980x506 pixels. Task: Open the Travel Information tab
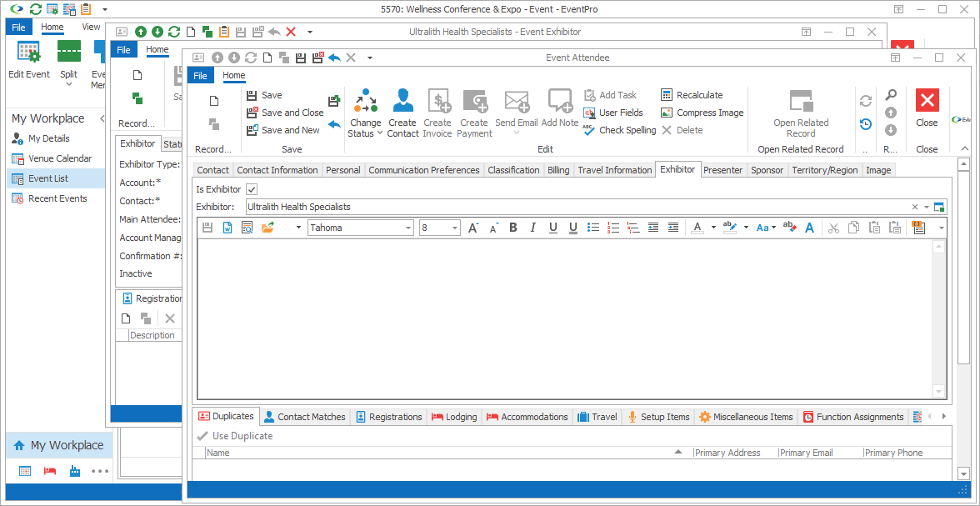[x=614, y=170]
